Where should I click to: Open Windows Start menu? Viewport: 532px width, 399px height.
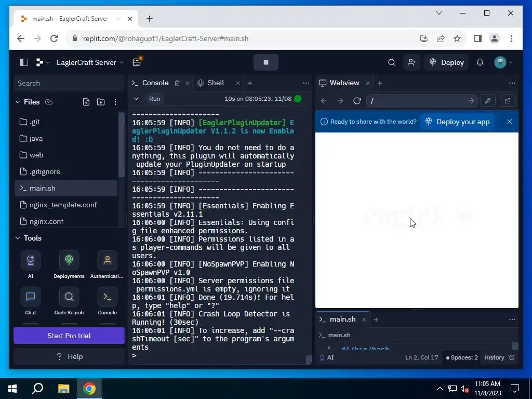12,389
